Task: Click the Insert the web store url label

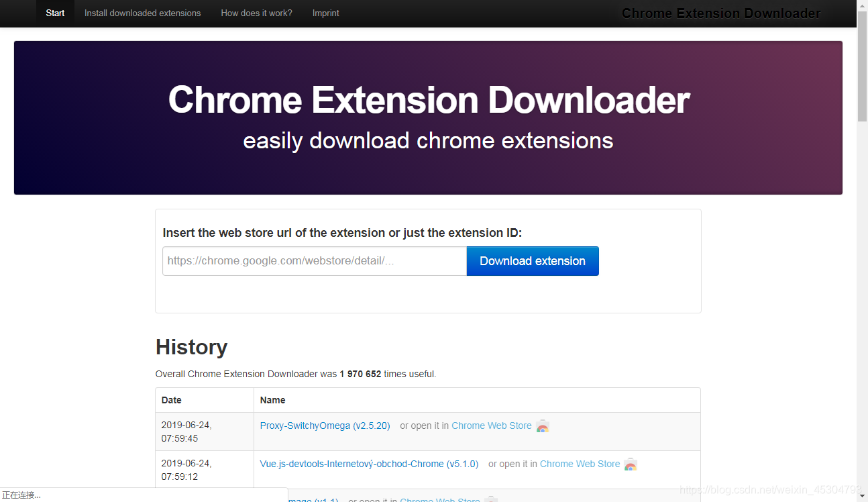Action: pos(342,233)
